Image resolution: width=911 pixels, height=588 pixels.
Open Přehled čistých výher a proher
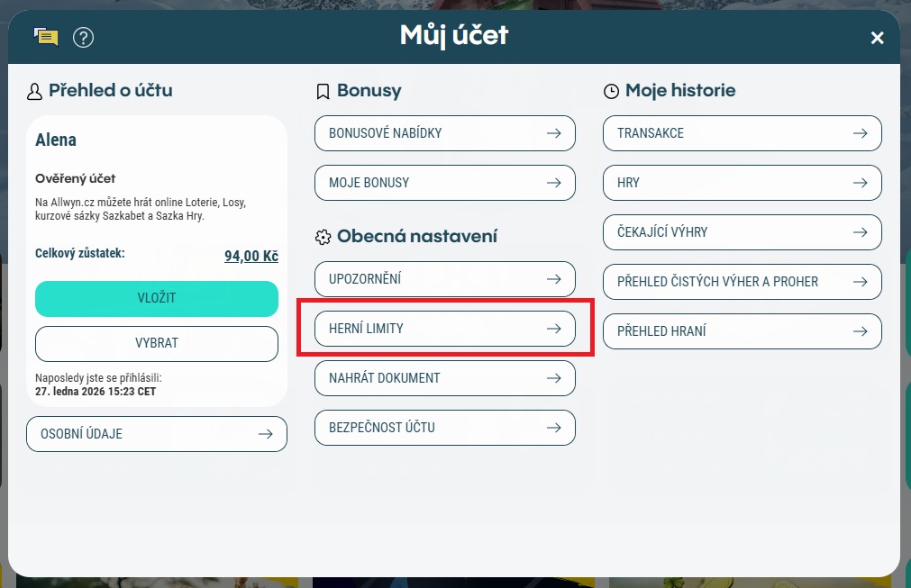(742, 282)
